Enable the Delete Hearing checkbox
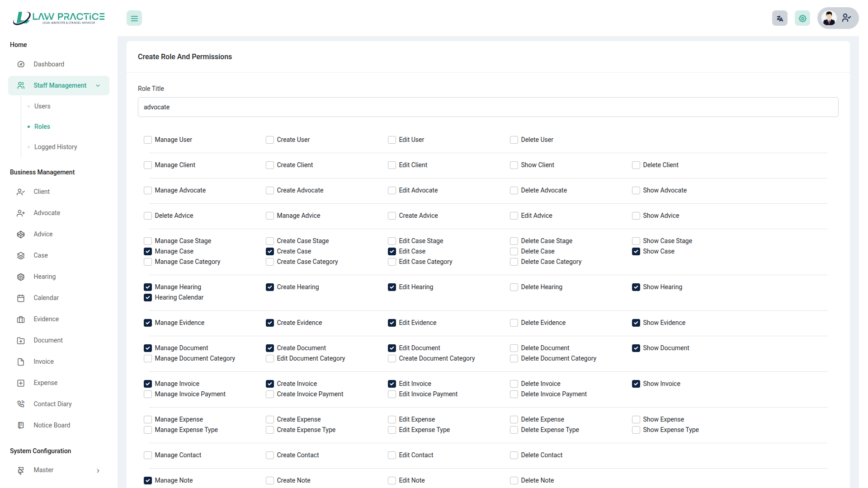Viewport: 868px width, 488px height. click(x=514, y=287)
